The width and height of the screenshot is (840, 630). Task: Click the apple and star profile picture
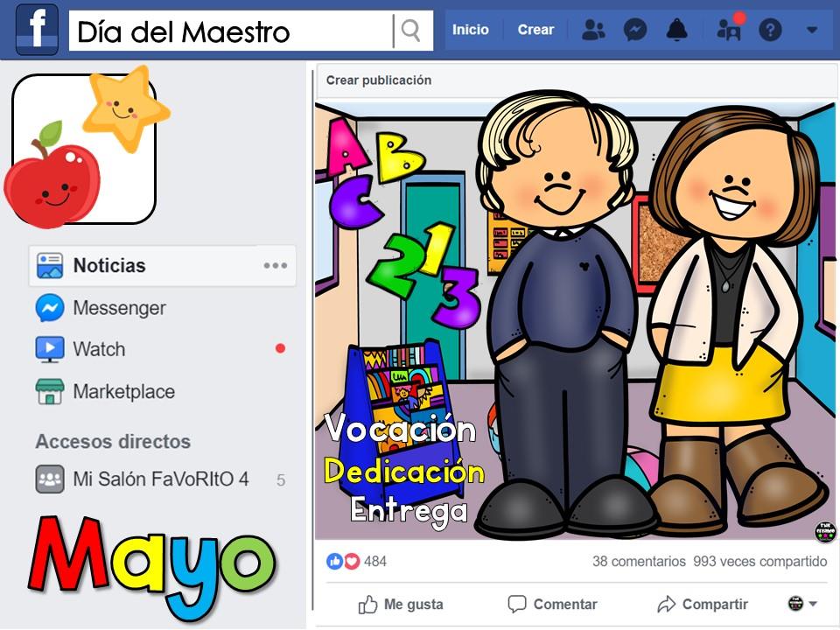85,149
